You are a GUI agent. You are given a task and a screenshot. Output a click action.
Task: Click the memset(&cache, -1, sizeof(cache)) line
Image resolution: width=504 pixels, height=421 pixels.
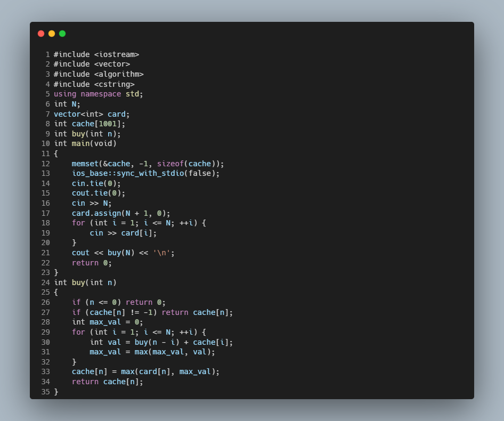coord(148,164)
